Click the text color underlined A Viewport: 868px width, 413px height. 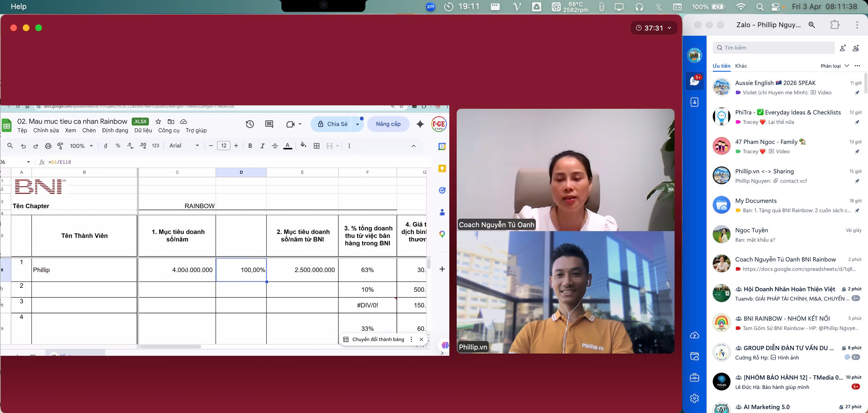pyautogui.click(x=288, y=146)
